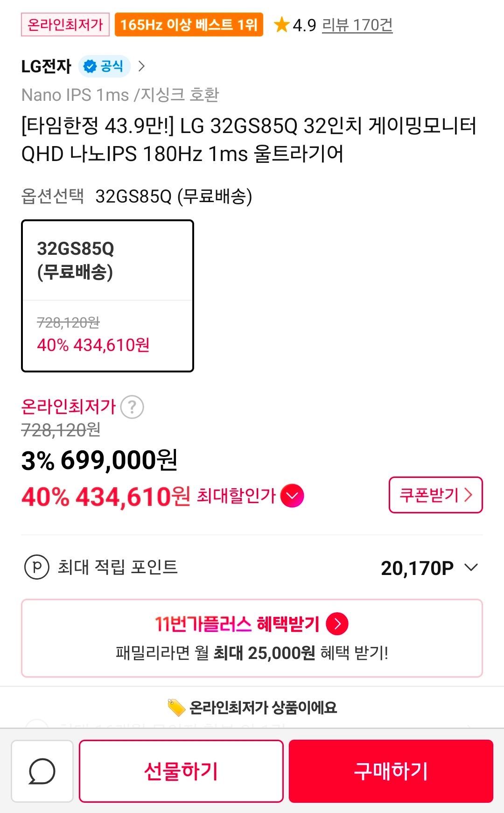Image resolution: width=504 pixels, height=813 pixels.
Task: Open the 리뷰 170건 reviews link
Action: pos(357,25)
